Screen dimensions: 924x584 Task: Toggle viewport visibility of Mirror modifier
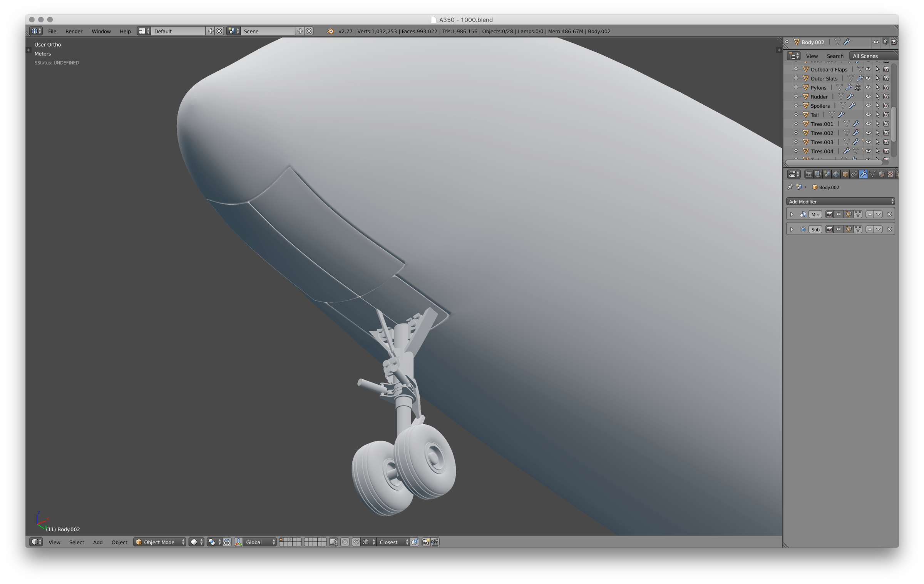[x=839, y=214]
